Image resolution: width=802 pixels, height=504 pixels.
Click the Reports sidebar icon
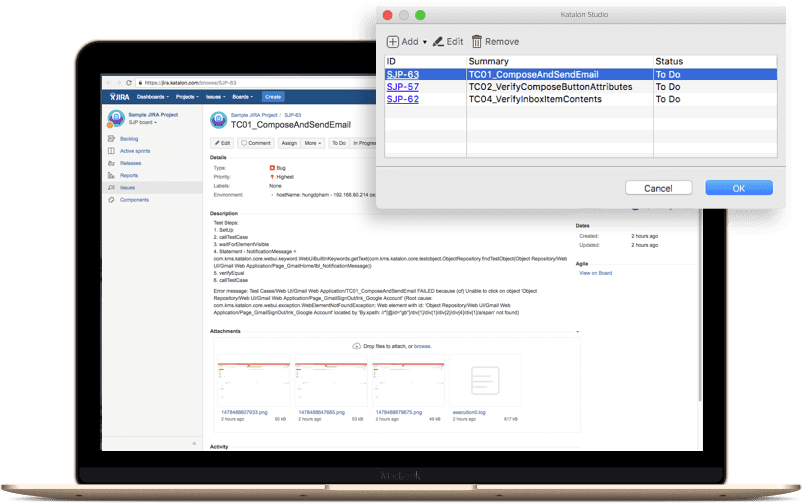pyautogui.click(x=111, y=176)
